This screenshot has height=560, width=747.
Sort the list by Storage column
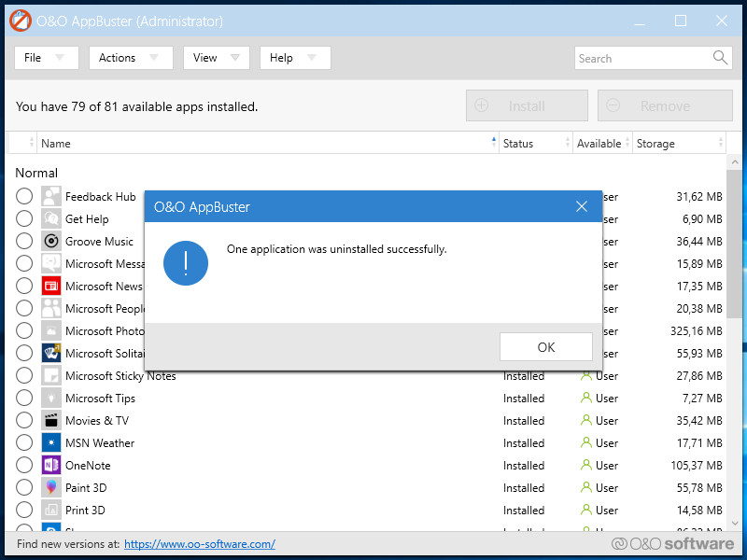tap(680, 143)
